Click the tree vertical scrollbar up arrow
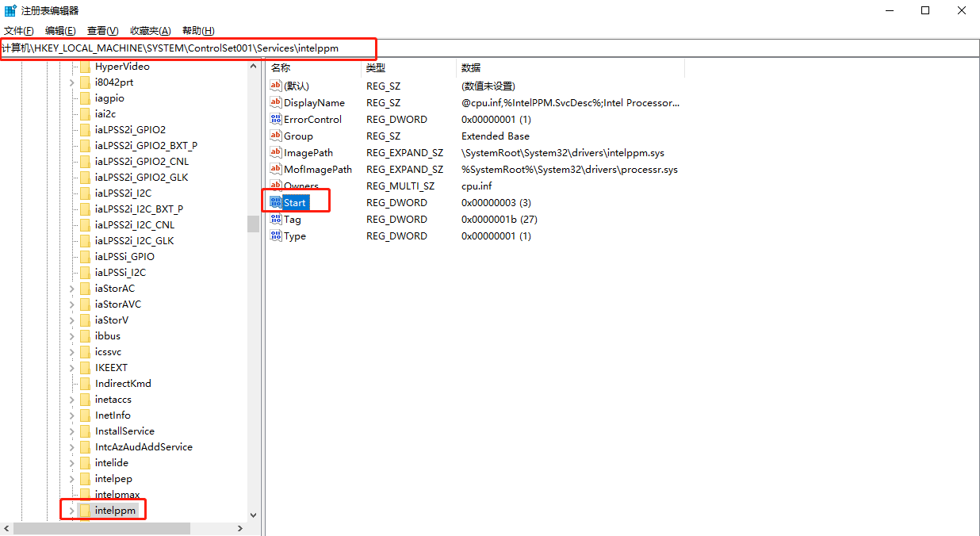Screen dimensions: 980x536 click(253, 67)
